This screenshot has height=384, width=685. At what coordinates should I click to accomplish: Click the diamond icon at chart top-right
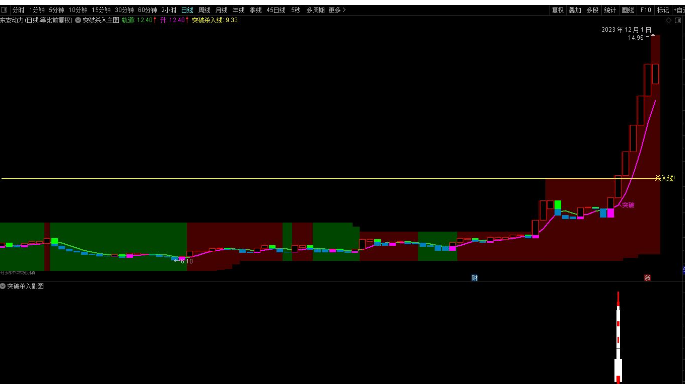point(668,20)
